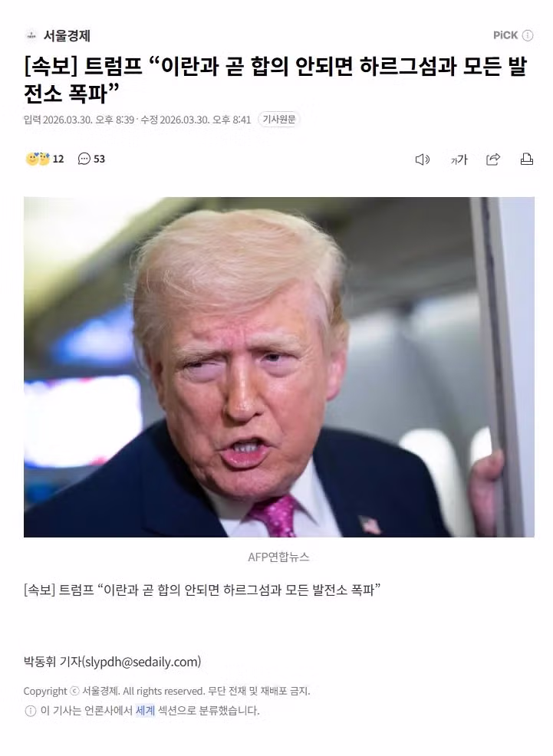553x756 pixels.
Task: Click the 서울경제 publisher logo icon
Action: click(x=31, y=36)
